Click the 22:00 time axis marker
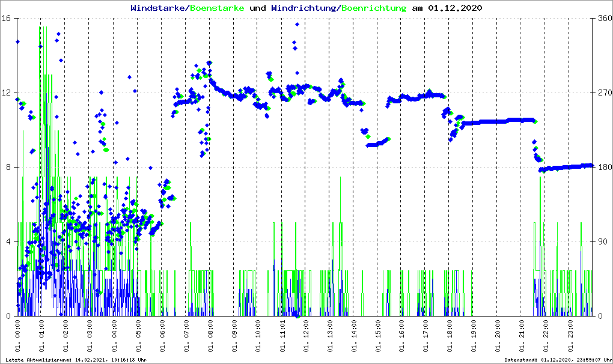The width and height of the screenshot is (613, 364). [x=546, y=335]
